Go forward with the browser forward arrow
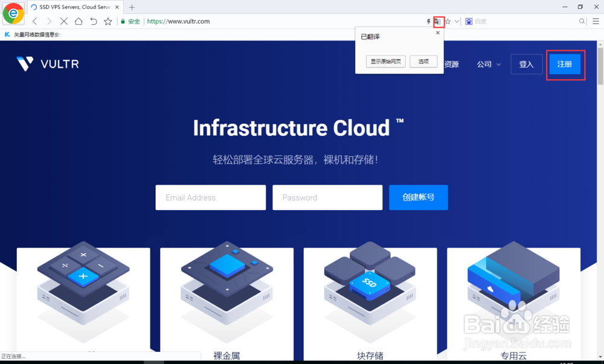The image size is (604, 364). click(49, 21)
